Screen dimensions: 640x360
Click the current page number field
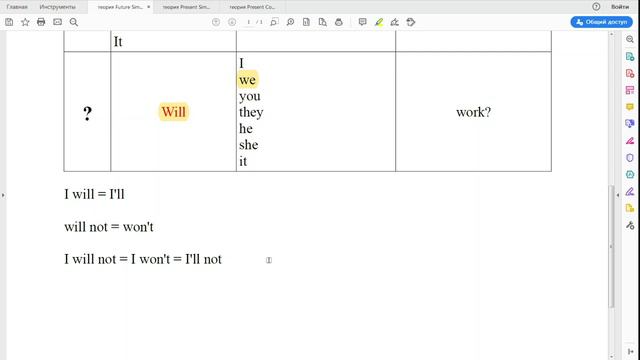[248, 22]
